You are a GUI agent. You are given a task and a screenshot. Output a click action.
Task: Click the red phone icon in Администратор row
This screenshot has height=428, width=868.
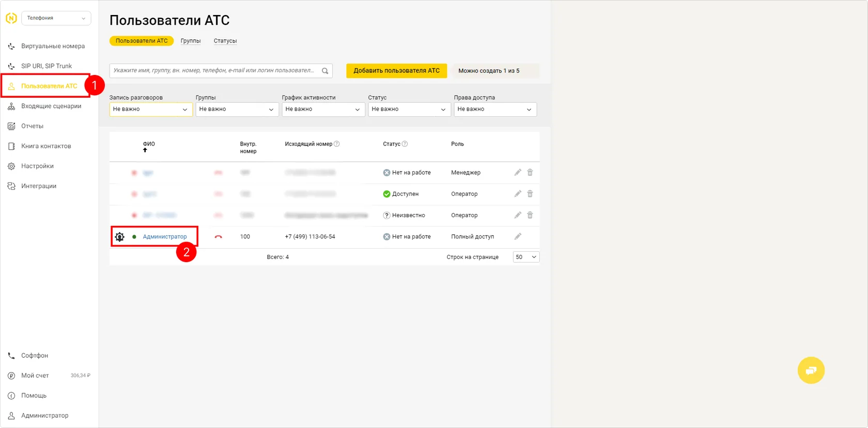[x=219, y=237]
